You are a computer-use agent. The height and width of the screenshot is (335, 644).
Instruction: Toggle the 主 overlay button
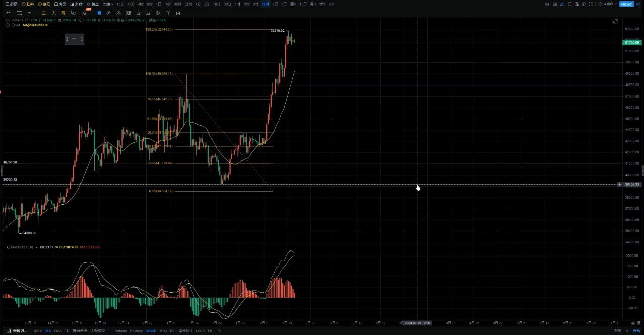coord(44,13)
